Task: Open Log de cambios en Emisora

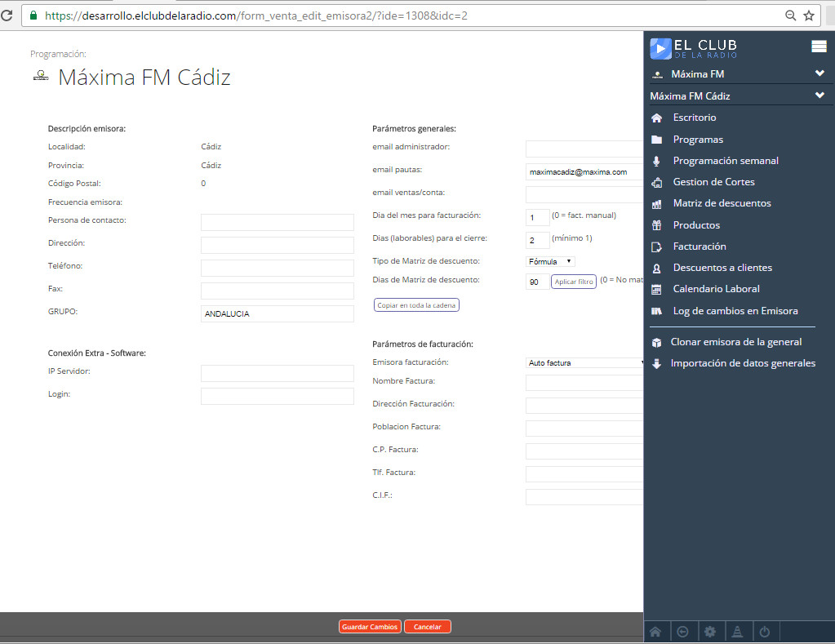Action: point(735,311)
